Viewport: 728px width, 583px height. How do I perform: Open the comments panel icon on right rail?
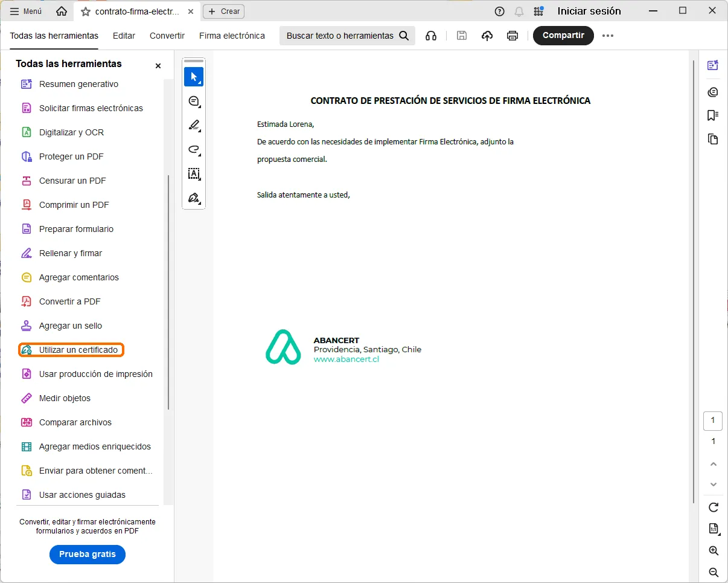point(714,92)
